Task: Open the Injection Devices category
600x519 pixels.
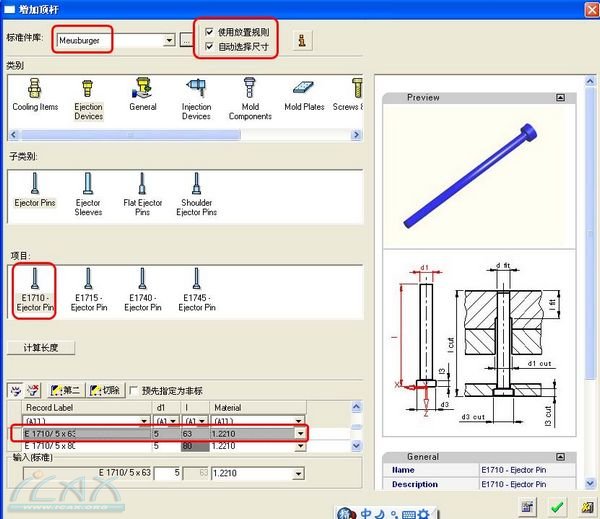Action: (x=196, y=99)
